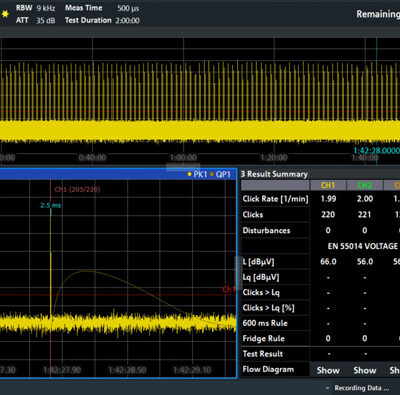Viewport: 400px width, 395px height.
Task: Click the Clicks > Lq [%] row label
Action: pyautogui.click(x=268, y=308)
